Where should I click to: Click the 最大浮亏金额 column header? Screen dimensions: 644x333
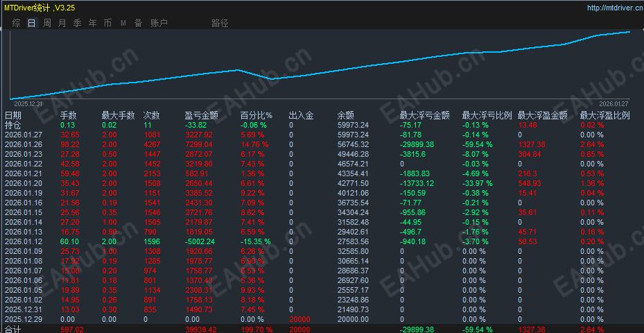[425, 116]
